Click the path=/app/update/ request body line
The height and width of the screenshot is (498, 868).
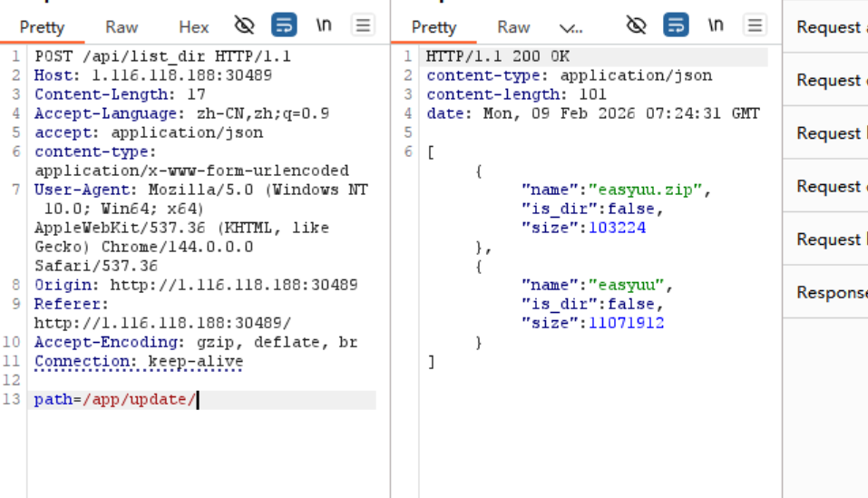pos(115,399)
